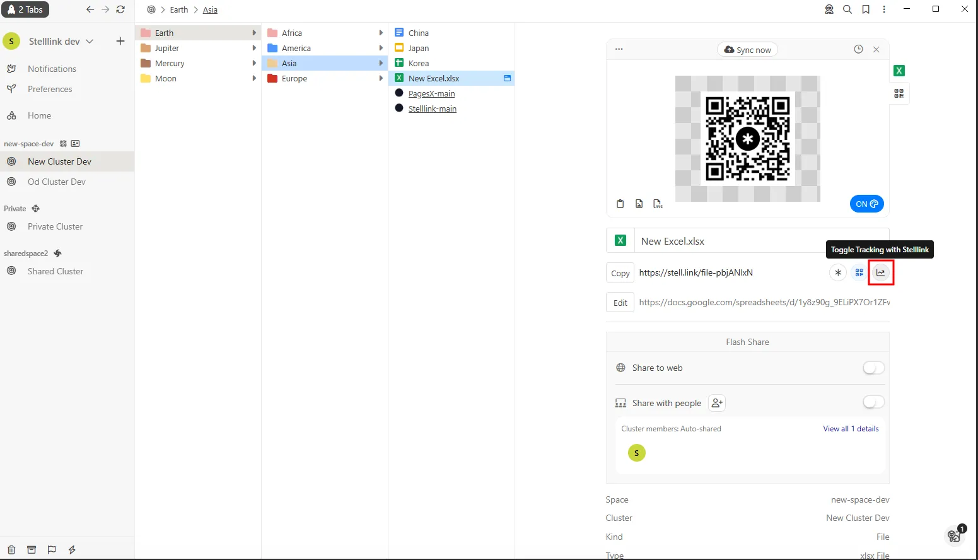Open the trash icon in bottom sidebar
This screenshot has height=560, width=978.
click(x=11, y=550)
